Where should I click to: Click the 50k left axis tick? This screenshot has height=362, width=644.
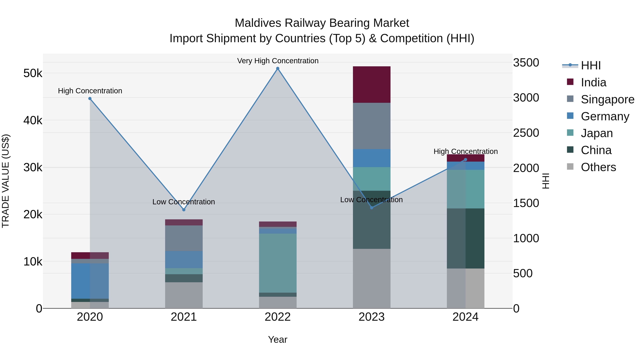[x=33, y=73]
